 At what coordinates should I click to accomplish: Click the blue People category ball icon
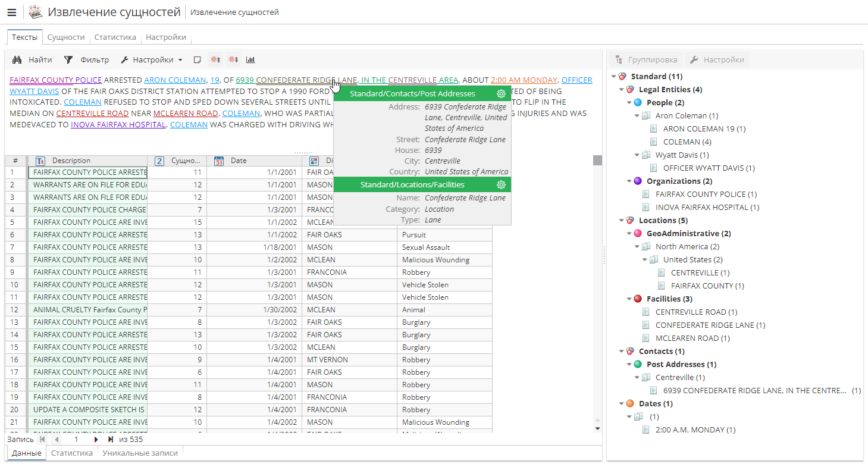click(x=638, y=102)
